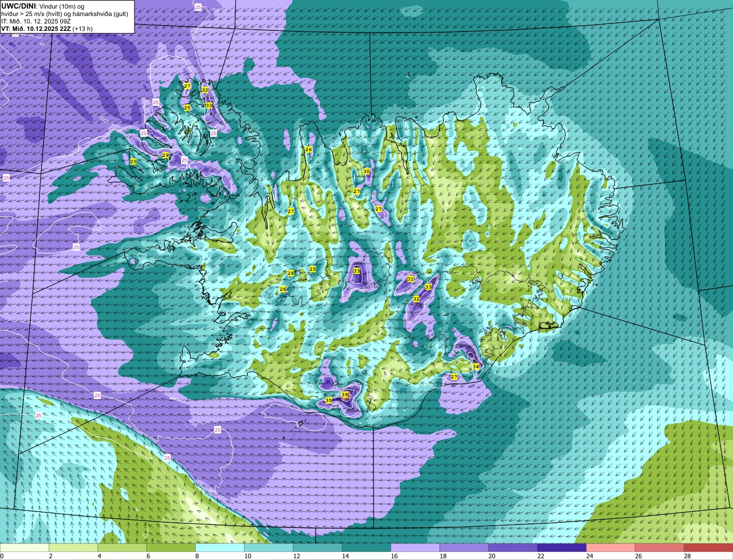Viewport: 733px width, 560px height.
Task: Click the light cyan 8–10 m/s legend swatch
Action: [x=220, y=548]
